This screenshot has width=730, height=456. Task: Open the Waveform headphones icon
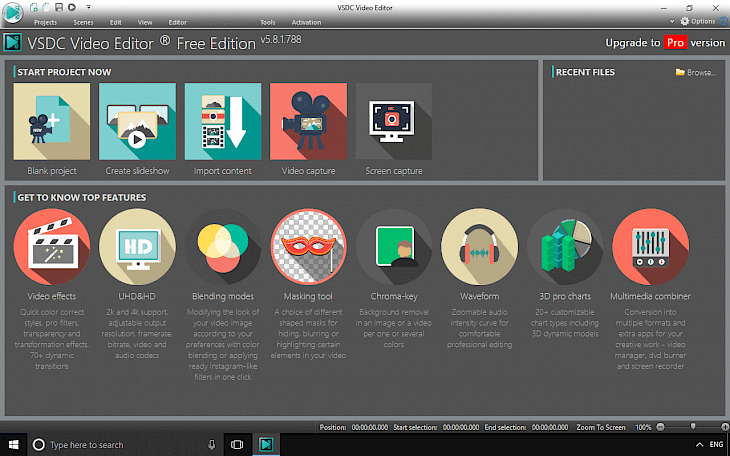[x=480, y=247]
